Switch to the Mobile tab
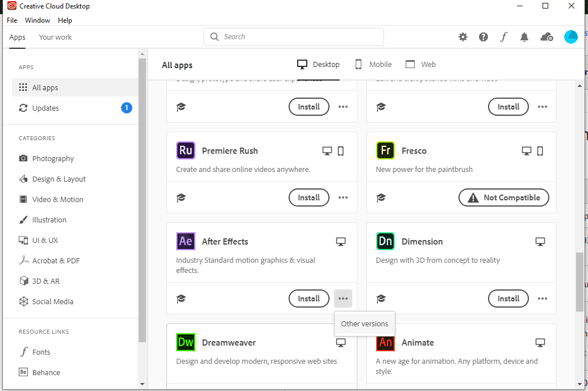The height and width of the screenshot is (391, 588). coord(373,65)
